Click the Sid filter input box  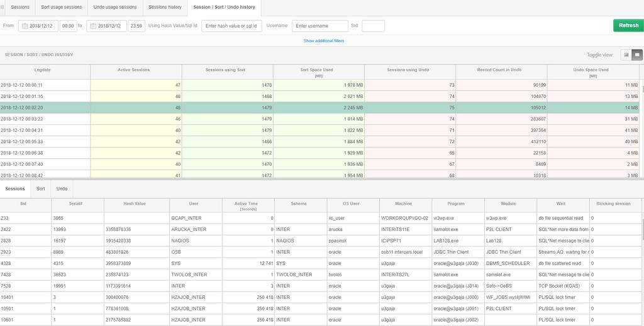click(373, 26)
